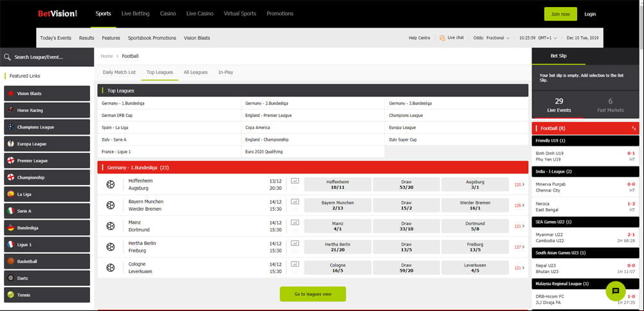Collapse the Germany - 1.Bundesliga (23) section
Image resolution: width=644 pixels, height=311 pixels.
click(313, 168)
